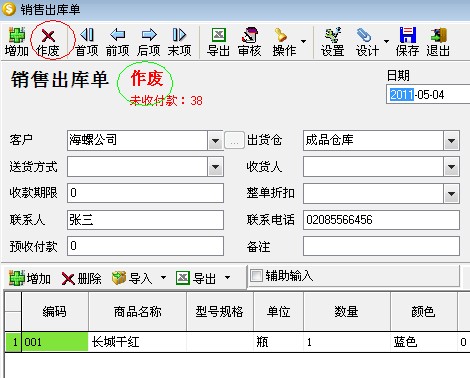This screenshot has width=470, height=378.
Task: Click the 联系电话 field
Action: pyautogui.click(x=381, y=220)
